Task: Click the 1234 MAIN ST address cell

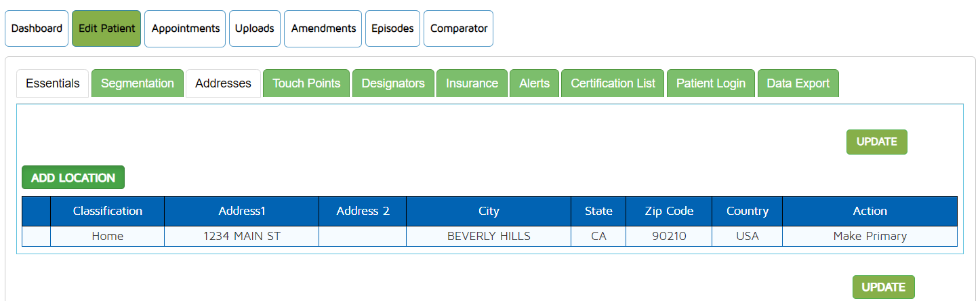Action: click(241, 236)
